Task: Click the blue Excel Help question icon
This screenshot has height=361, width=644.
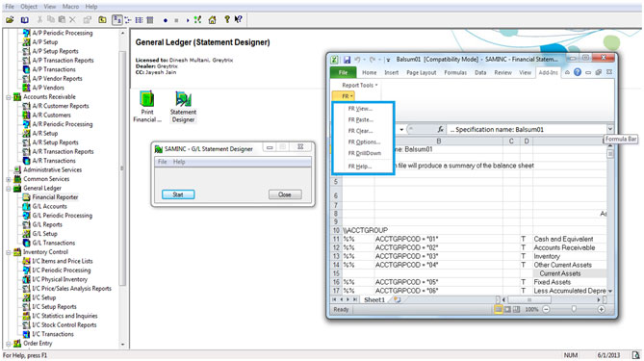Action: click(578, 72)
